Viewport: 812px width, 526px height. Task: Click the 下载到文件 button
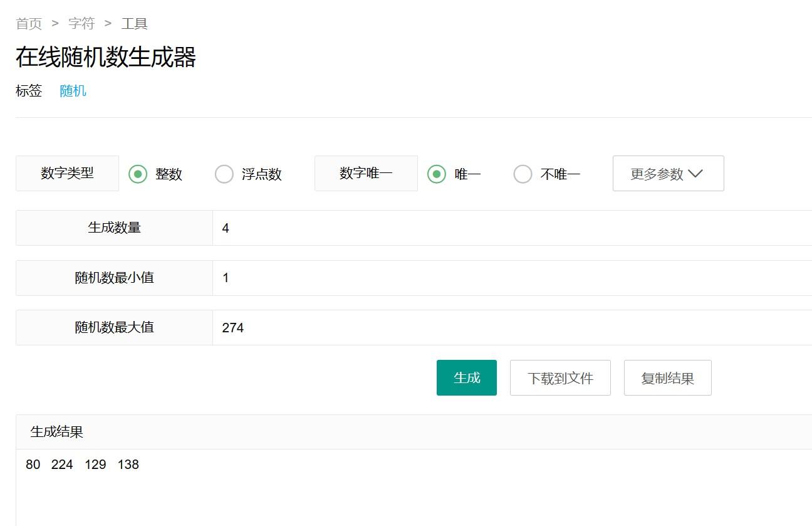[560, 378]
